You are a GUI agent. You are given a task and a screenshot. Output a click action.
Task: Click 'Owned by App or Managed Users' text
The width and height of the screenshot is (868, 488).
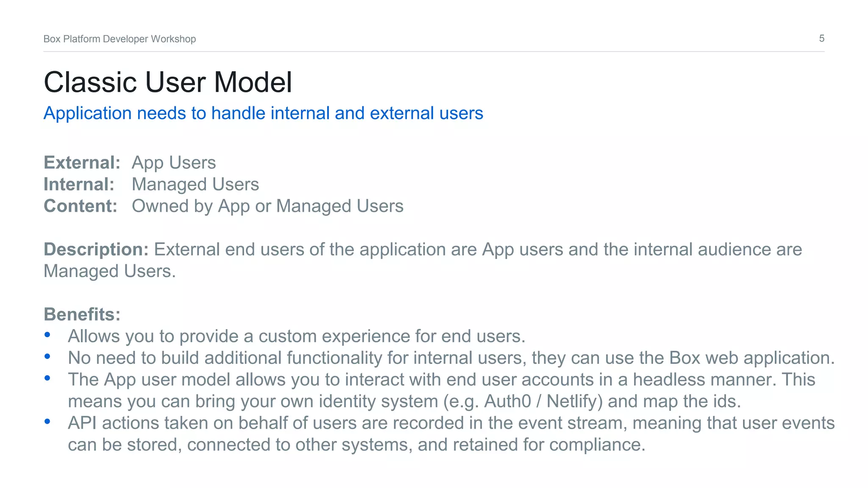(x=267, y=206)
